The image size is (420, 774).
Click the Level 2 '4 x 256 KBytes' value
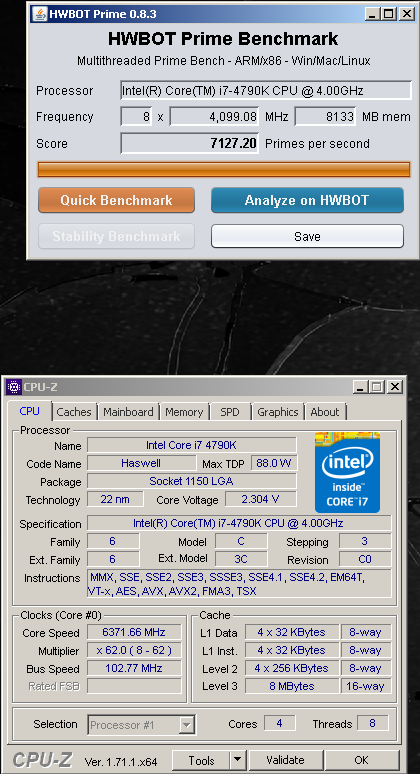pyautogui.click(x=292, y=668)
